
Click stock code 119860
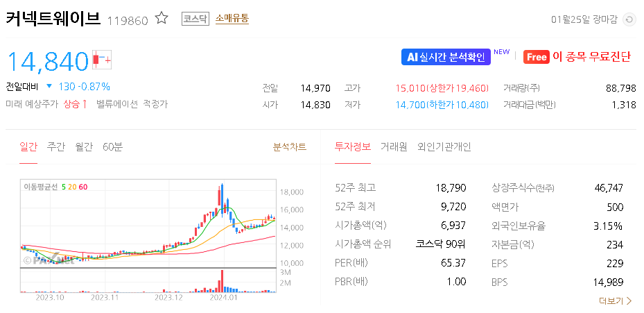[128, 21]
